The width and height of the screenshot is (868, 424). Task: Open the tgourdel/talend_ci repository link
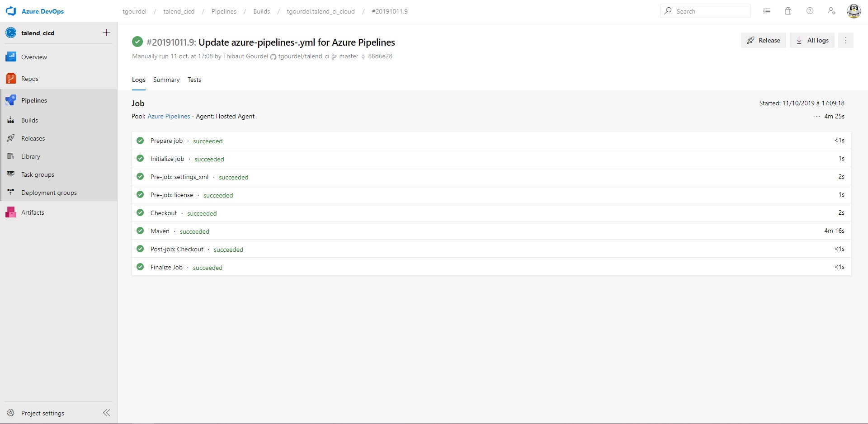pos(304,56)
